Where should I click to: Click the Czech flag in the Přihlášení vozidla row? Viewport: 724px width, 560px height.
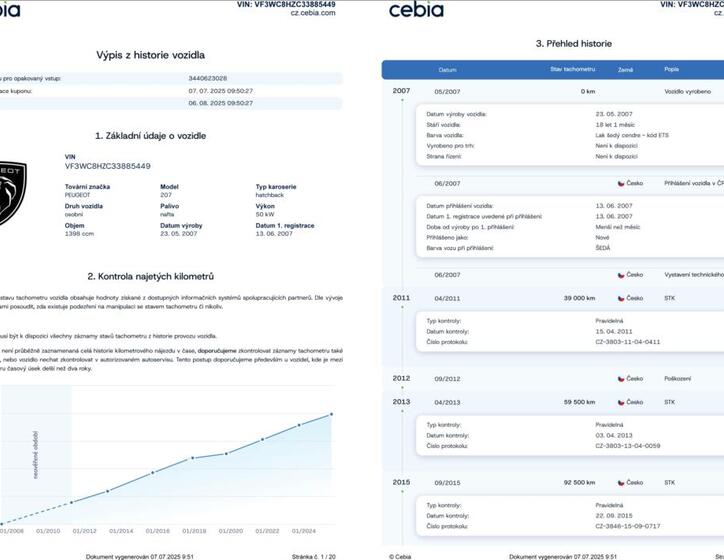(621, 183)
